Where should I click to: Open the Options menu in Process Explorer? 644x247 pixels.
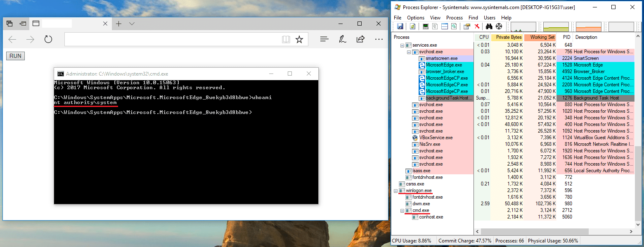click(415, 18)
